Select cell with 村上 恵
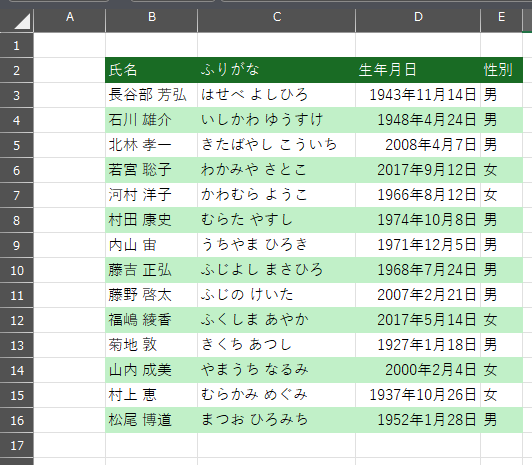The image size is (532, 465). coord(151,395)
